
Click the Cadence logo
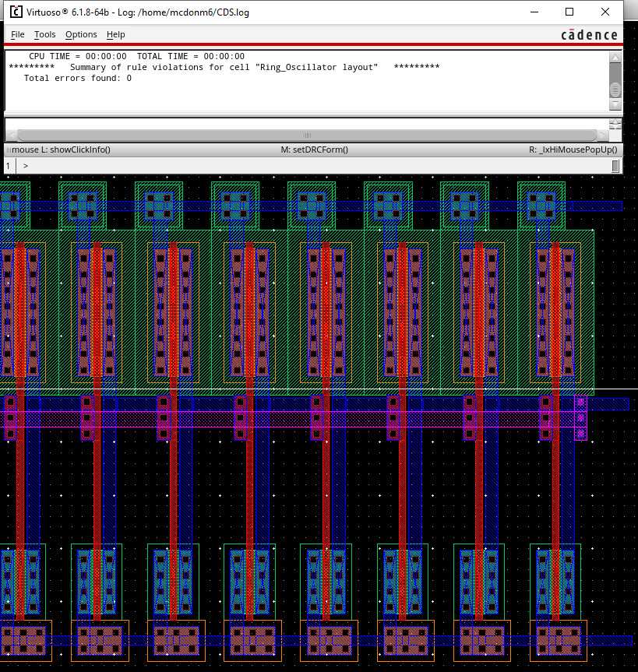pos(589,35)
